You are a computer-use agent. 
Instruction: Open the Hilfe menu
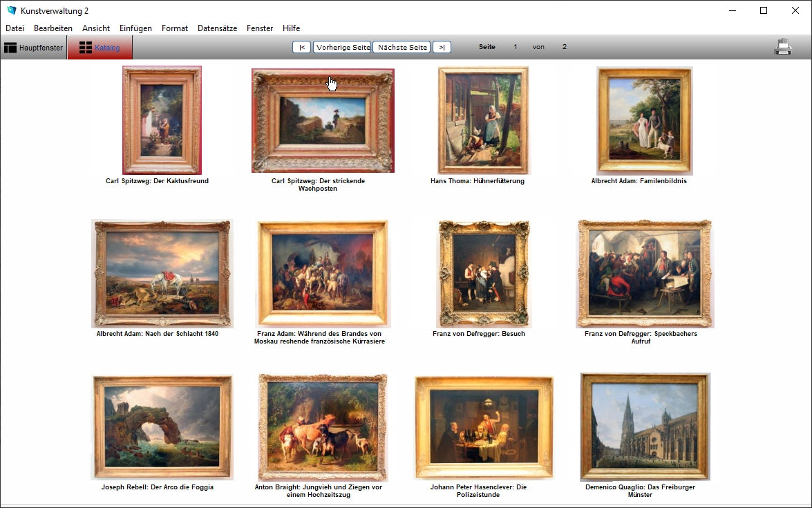point(291,28)
